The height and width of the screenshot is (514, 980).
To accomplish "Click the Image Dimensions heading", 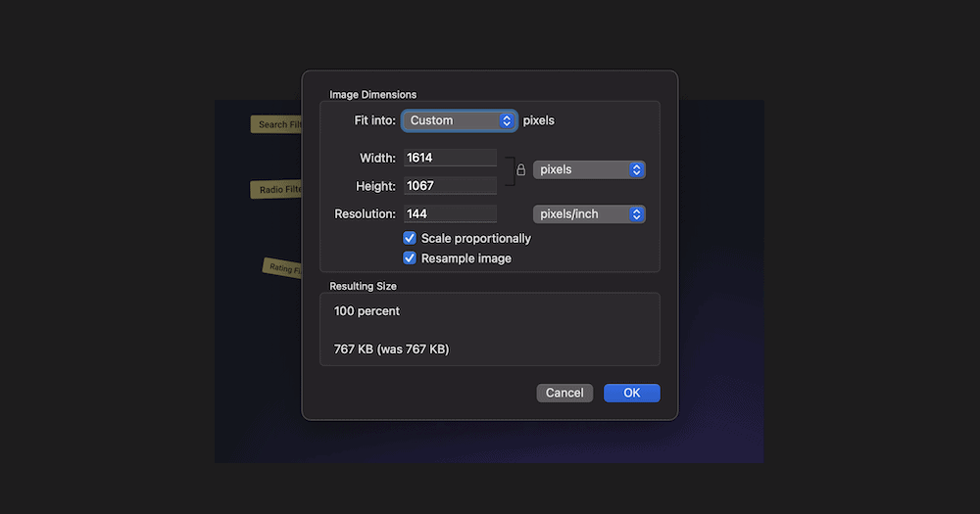I will point(373,94).
